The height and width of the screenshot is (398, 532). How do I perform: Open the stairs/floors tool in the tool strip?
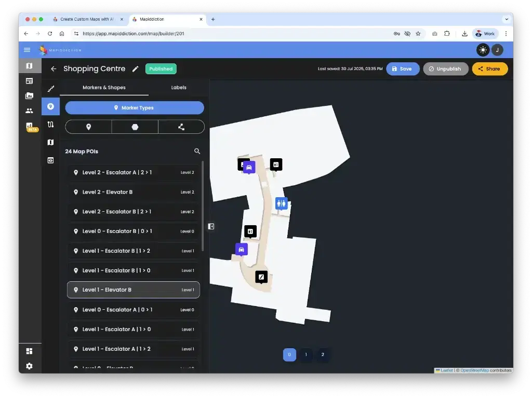[x=50, y=89]
